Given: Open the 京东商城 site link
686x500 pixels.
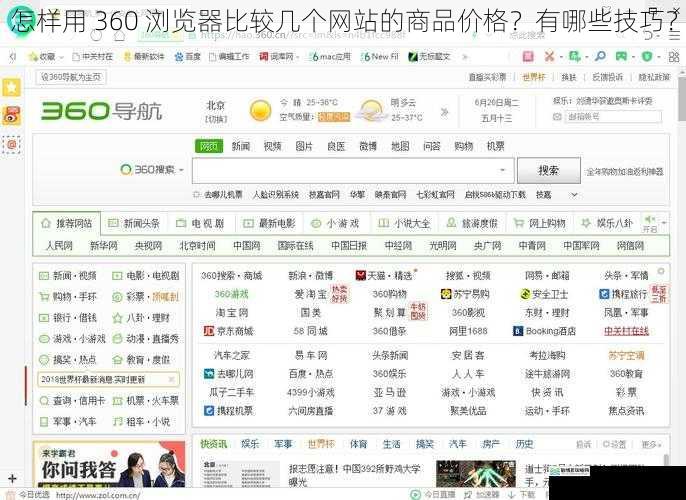Looking at the screenshot, I should pos(229,331).
